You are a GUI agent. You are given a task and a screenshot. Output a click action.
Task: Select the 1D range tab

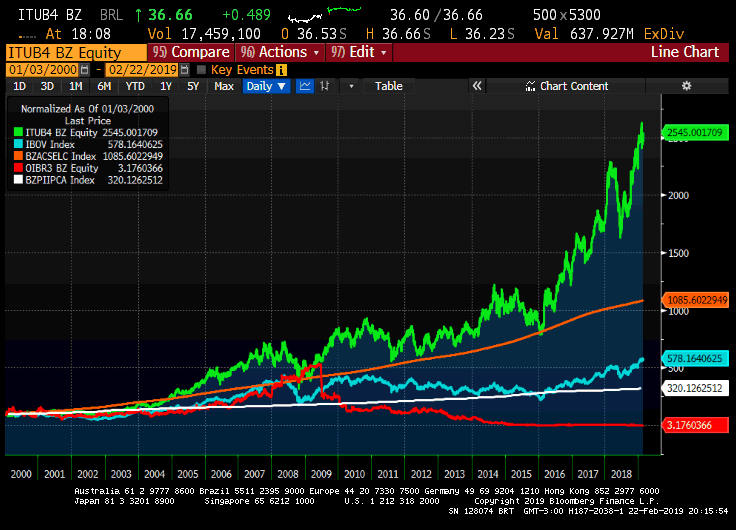[19, 86]
